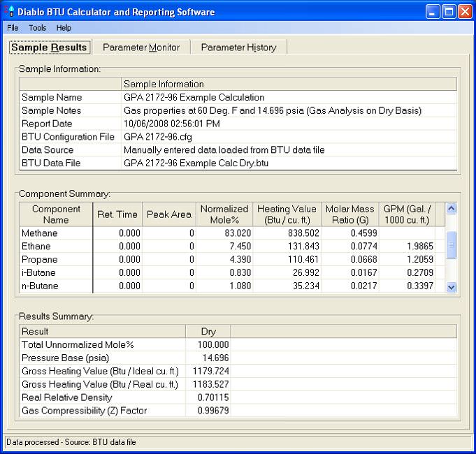Viewport: 476px width, 454px height.
Task: Click the Sample Notes value text
Action: 273,110
